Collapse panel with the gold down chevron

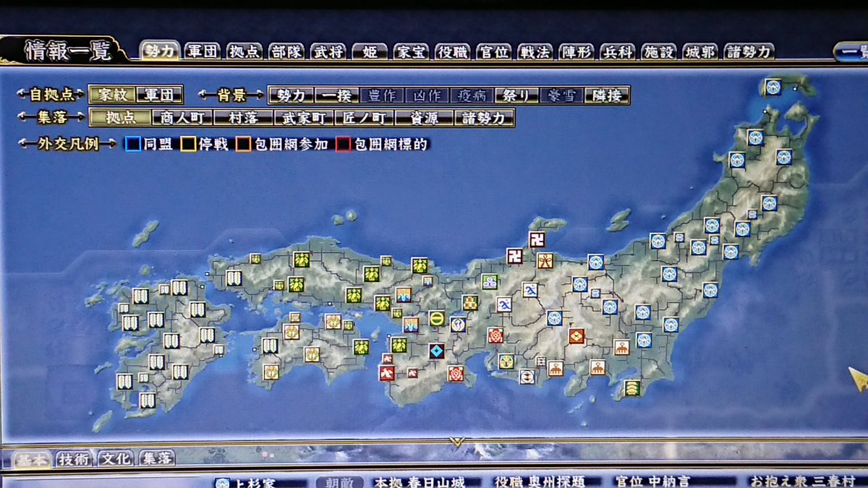pos(455,441)
